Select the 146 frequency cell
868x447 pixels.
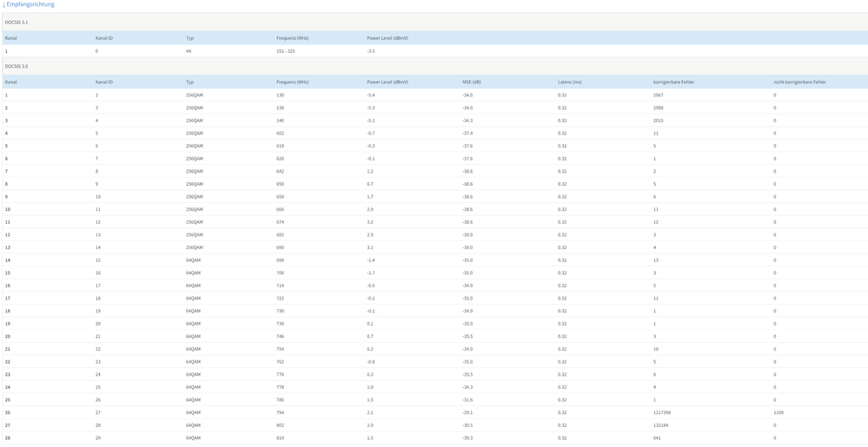pyautogui.click(x=280, y=121)
